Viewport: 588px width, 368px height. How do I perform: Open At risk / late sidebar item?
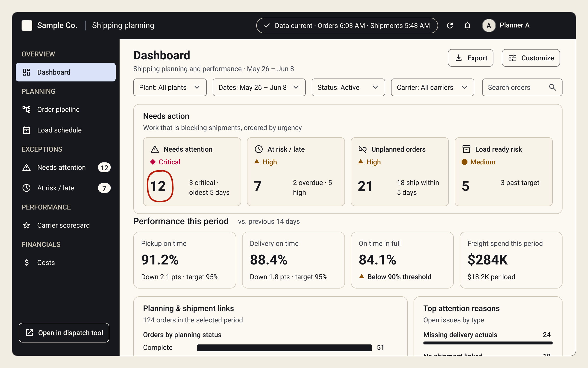click(66, 188)
